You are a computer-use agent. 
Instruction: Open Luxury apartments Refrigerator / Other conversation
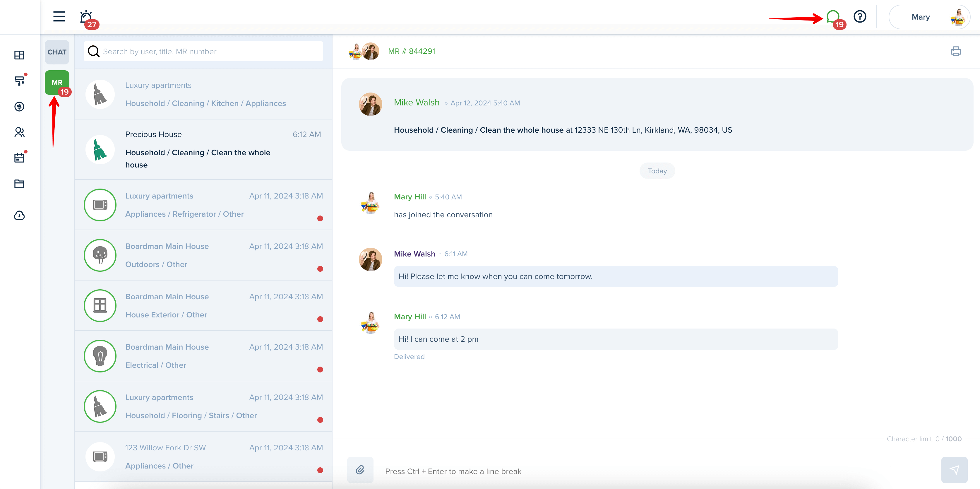pyautogui.click(x=203, y=205)
